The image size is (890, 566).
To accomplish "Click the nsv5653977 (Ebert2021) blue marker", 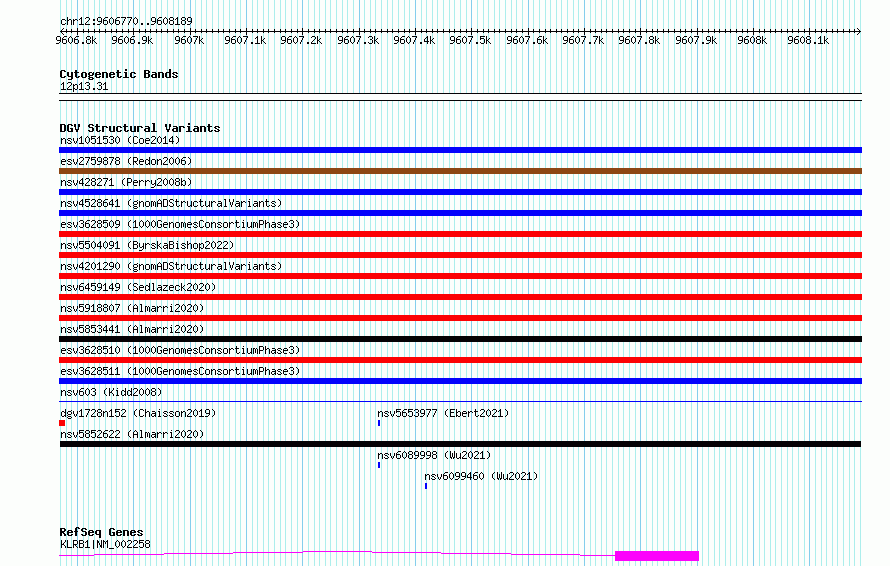I will pos(379,423).
